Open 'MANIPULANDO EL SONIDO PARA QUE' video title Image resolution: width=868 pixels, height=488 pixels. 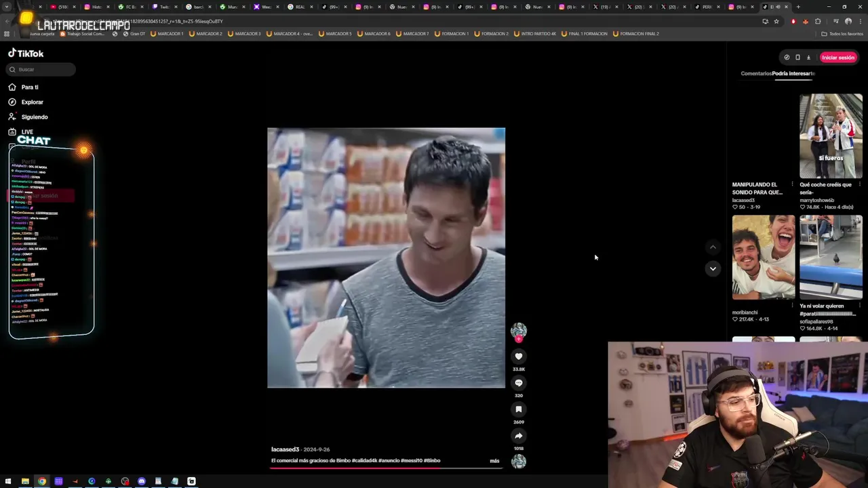[758, 188]
